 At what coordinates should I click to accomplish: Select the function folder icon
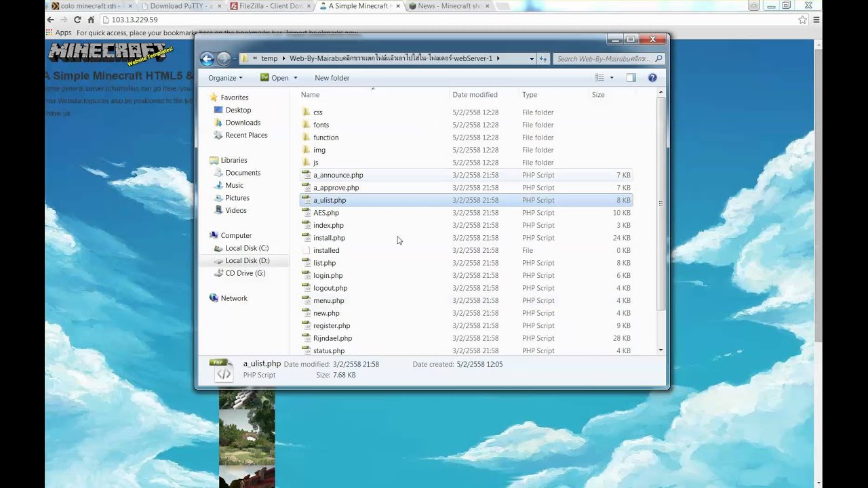click(x=306, y=137)
